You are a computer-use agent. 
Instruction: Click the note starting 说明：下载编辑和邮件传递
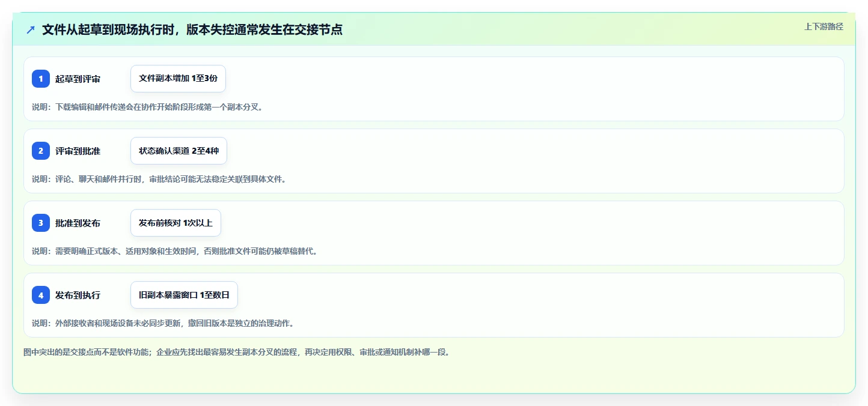pos(147,107)
